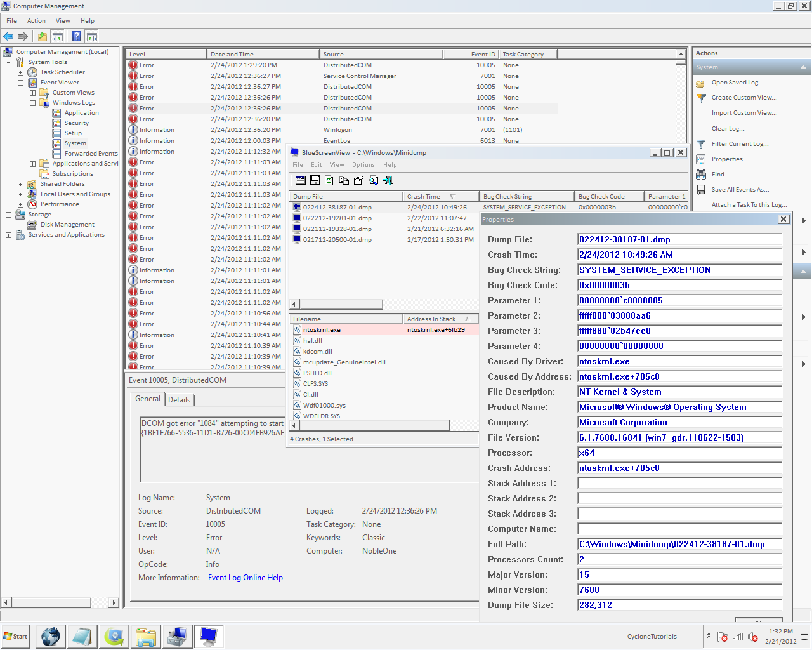
Task: Expand the Services and Applications node
Action: 8,235
